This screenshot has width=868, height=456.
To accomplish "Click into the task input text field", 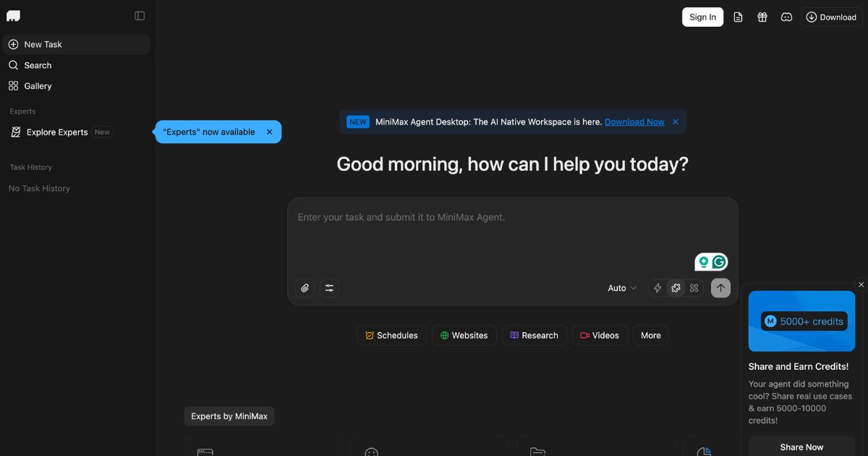I will click(x=492, y=232).
